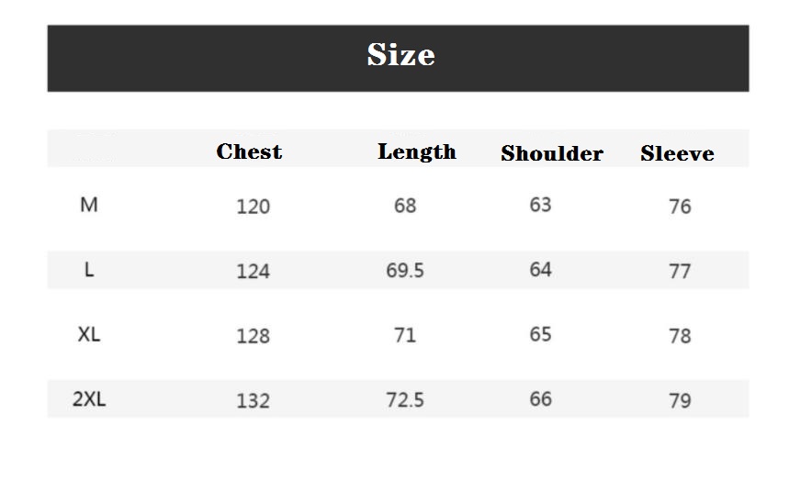This screenshot has width=812, height=504.
Task: Click chest value 120 for size M
Action: 253,207
